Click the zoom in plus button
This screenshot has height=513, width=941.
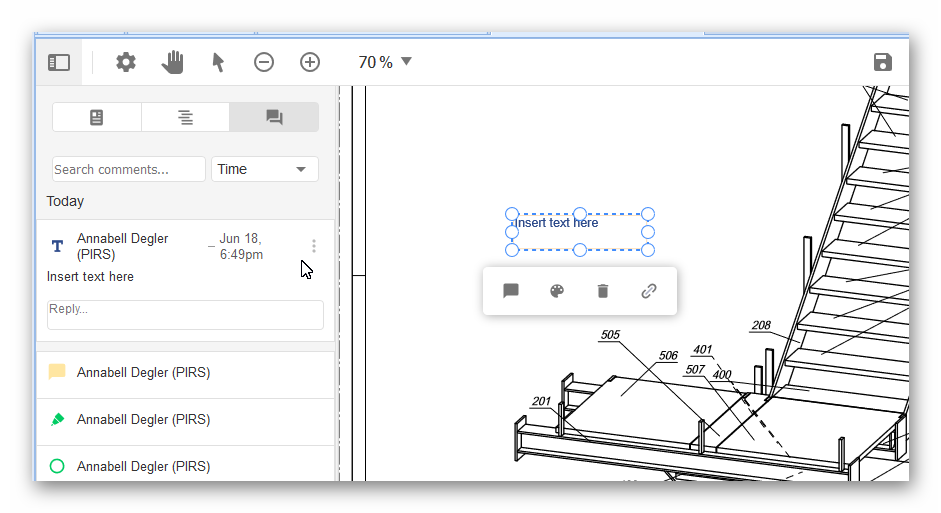point(310,62)
